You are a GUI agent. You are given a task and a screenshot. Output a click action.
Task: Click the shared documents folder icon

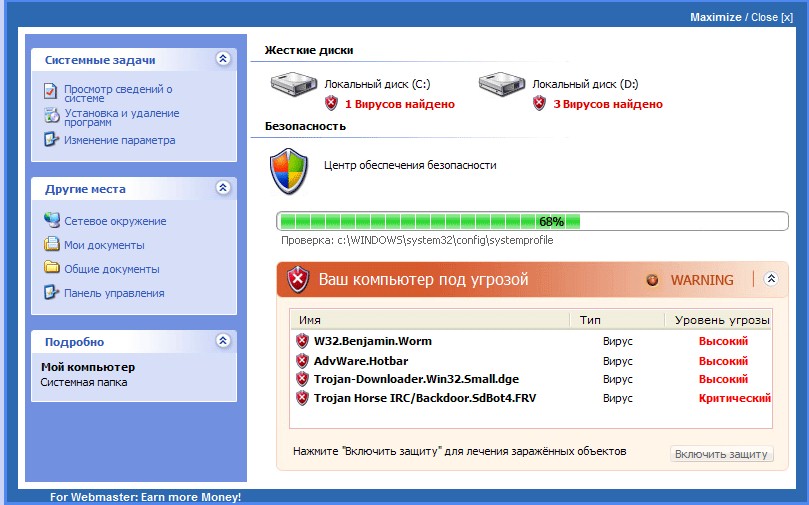tap(52, 268)
